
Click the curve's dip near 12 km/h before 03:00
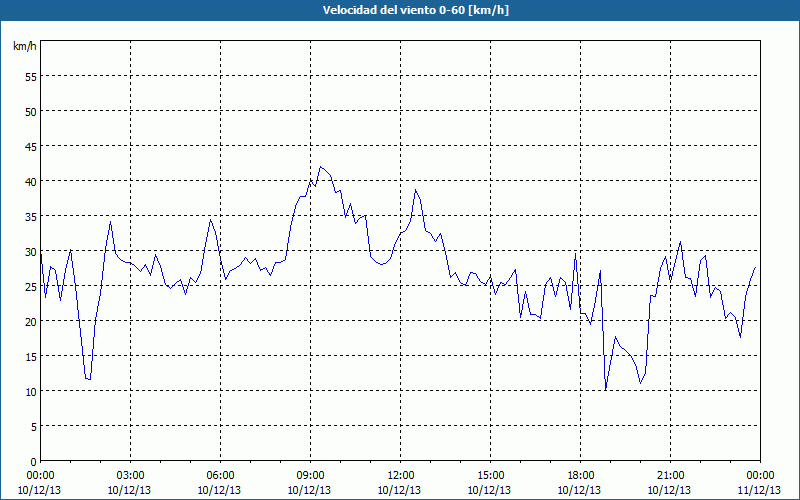pyautogui.click(x=88, y=379)
